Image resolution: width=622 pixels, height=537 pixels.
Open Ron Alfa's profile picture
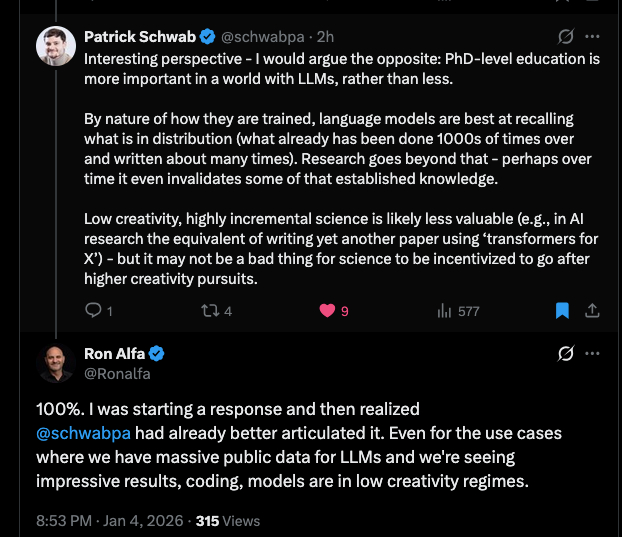click(56, 364)
